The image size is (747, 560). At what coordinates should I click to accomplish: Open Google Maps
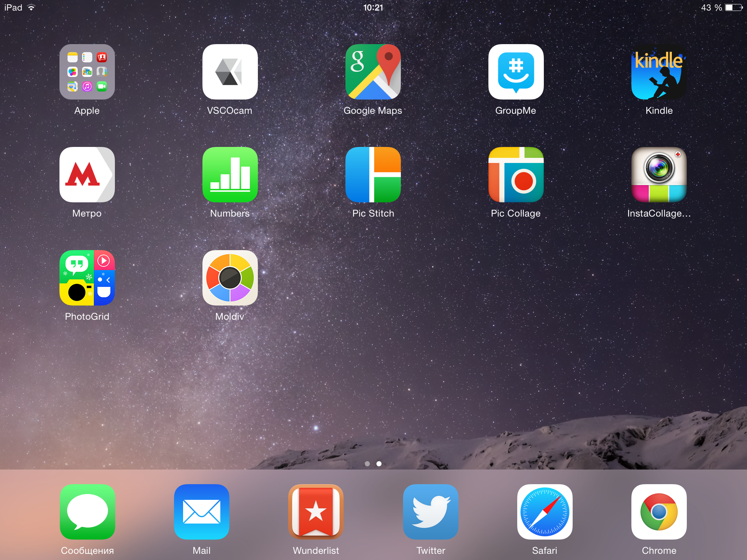tap(373, 72)
